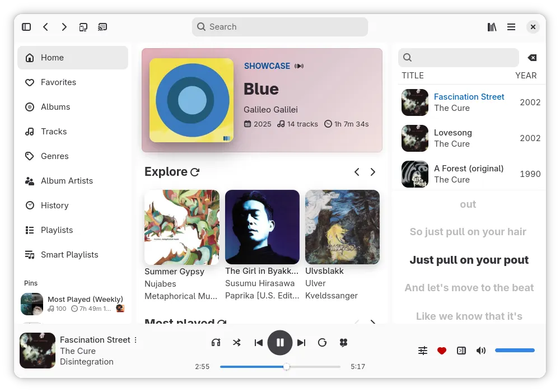Open Favorites in the sidebar
This screenshot has width=560, height=392.
click(73, 82)
